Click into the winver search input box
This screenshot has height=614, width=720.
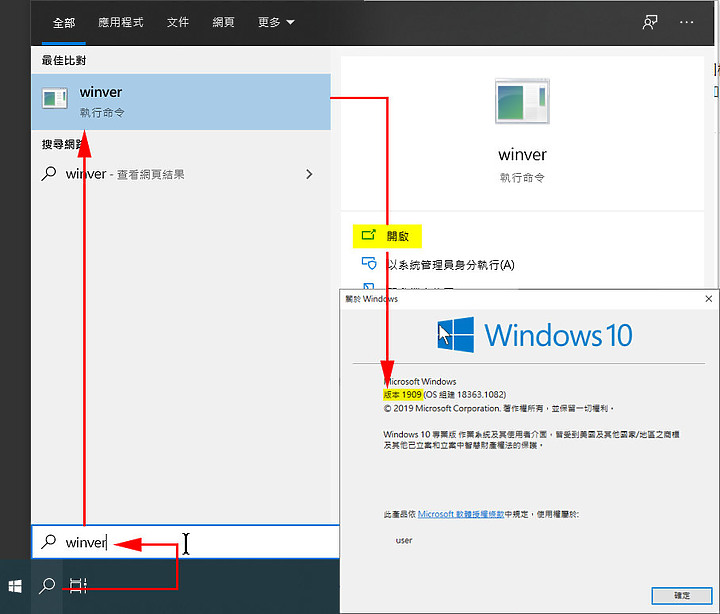(x=186, y=542)
